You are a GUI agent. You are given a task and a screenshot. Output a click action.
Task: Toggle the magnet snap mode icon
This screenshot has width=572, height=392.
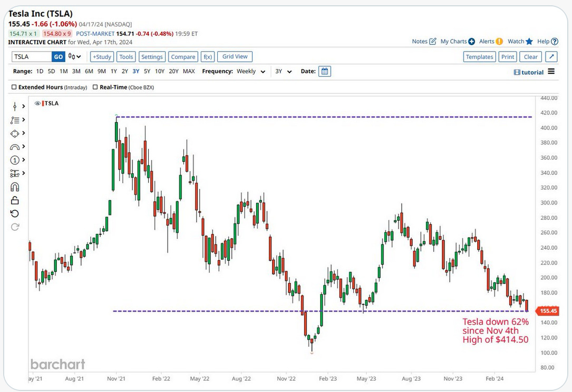point(15,187)
